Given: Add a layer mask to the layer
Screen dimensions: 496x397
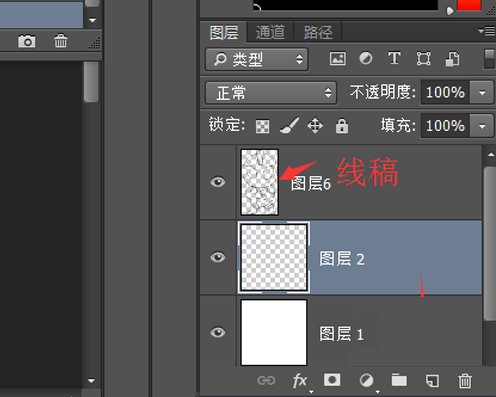Looking at the screenshot, I should tap(332, 380).
